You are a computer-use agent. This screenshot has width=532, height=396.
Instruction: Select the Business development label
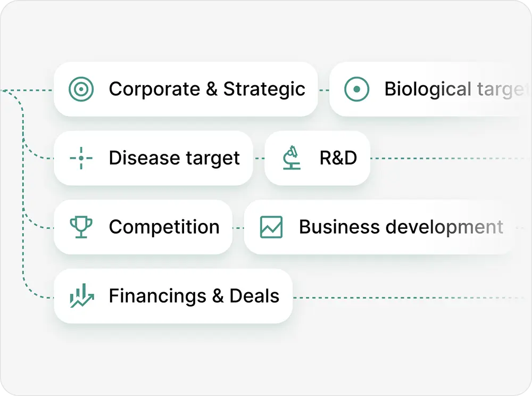pyautogui.click(x=401, y=227)
